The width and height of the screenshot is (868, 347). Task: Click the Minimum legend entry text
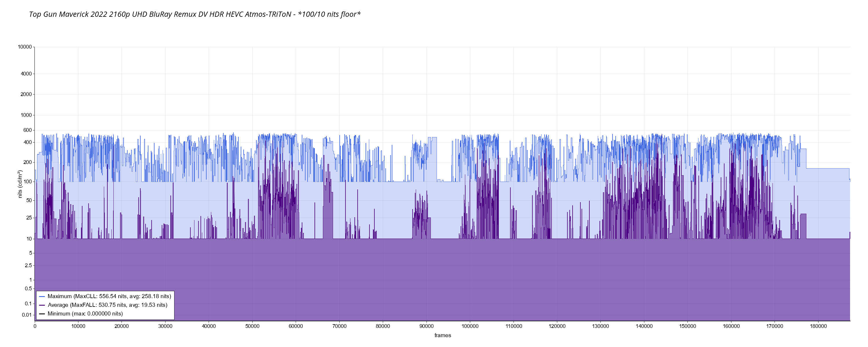(85, 314)
